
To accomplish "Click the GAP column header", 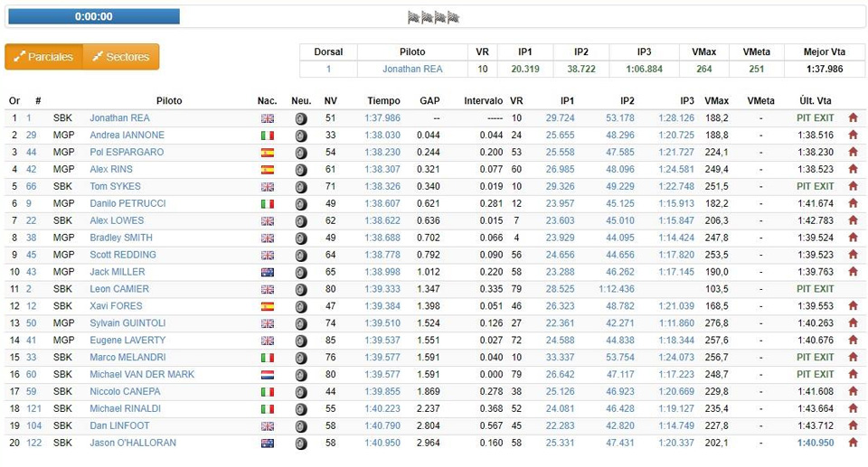I will (429, 100).
